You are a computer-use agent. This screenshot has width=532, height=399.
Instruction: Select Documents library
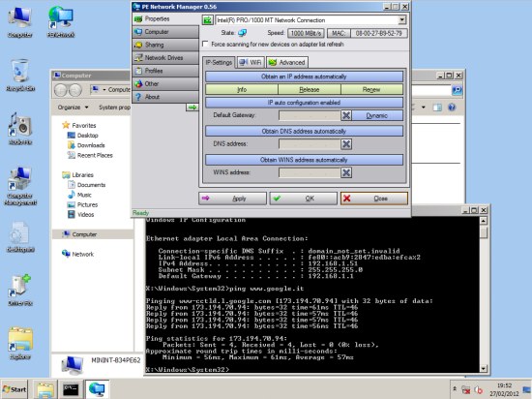click(x=86, y=185)
